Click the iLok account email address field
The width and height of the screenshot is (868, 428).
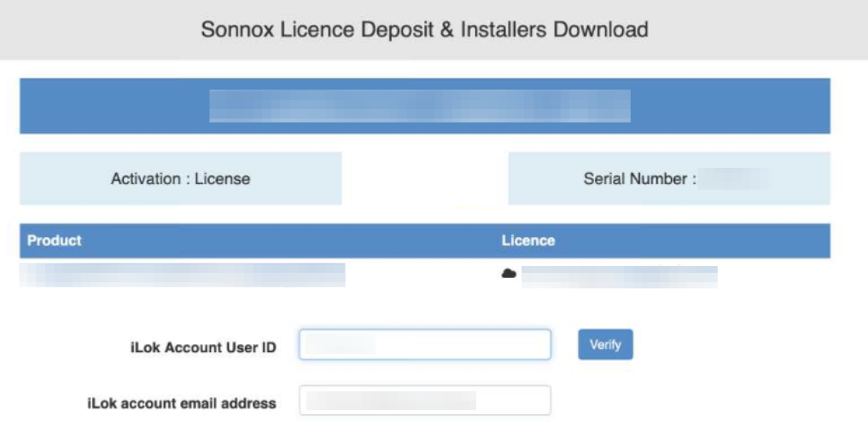click(x=425, y=401)
